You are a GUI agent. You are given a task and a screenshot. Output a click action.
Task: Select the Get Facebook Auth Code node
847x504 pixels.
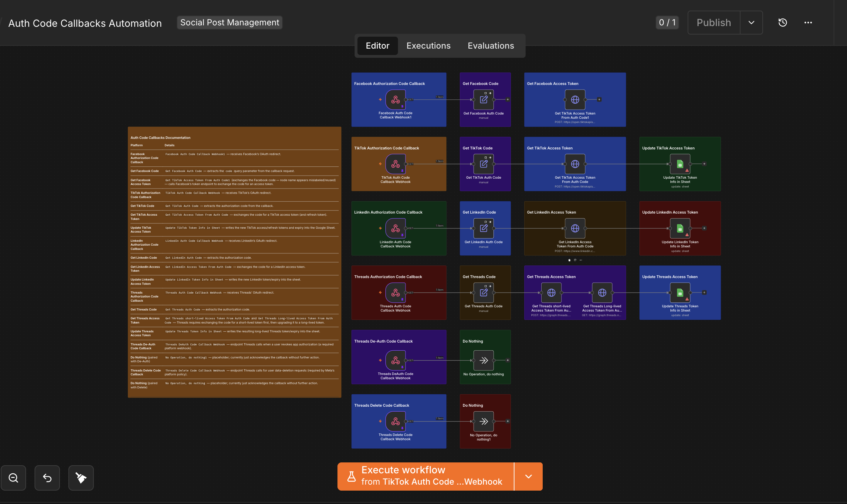click(484, 100)
